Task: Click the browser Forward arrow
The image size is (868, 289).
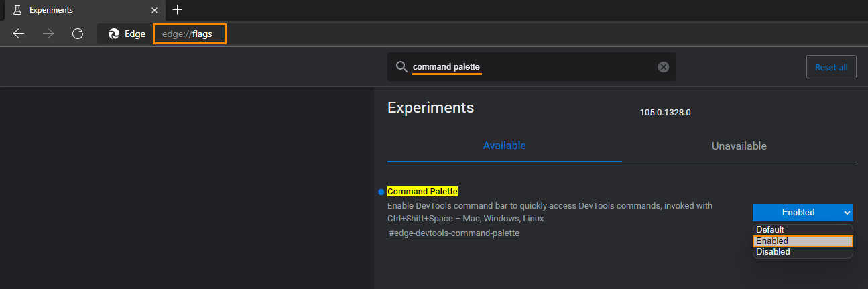Action: pyautogui.click(x=48, y=34)
